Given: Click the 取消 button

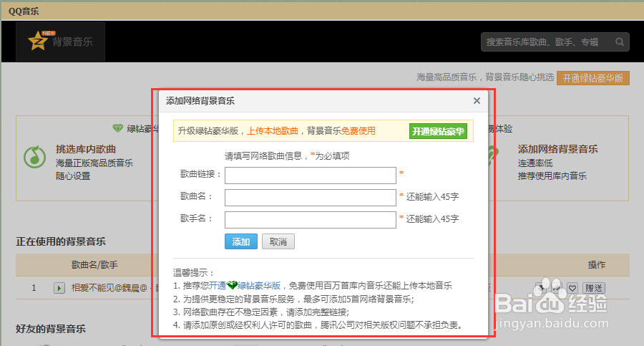Looking at the screenshot, I should click(278, 241).
